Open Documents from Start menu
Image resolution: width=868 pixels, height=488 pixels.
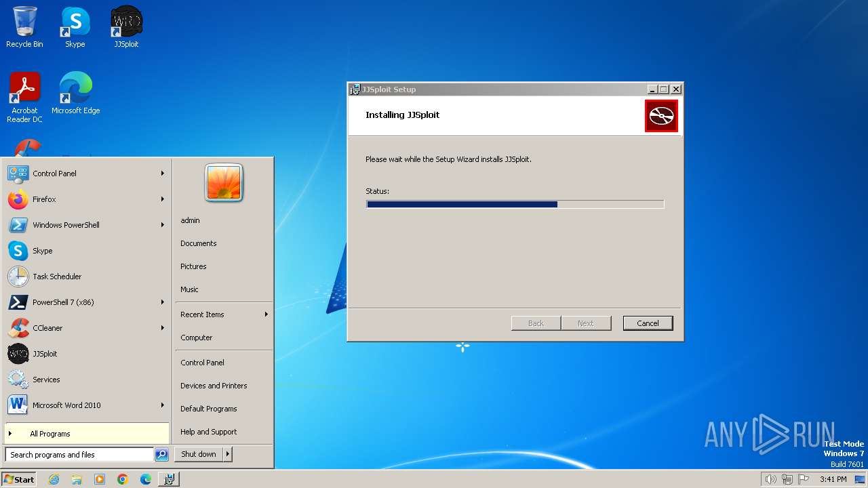199,243
